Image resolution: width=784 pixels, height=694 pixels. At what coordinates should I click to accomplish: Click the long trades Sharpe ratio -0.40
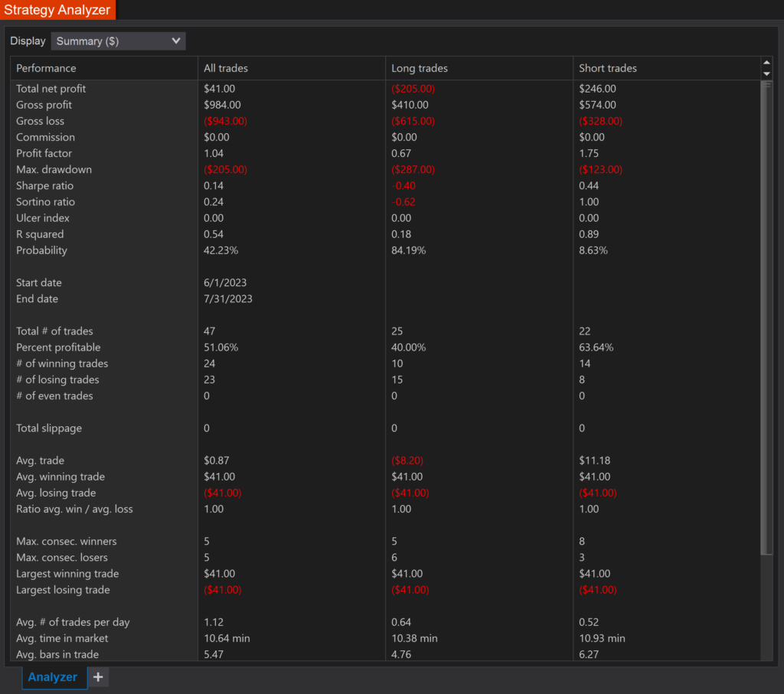pyautogui.click(x=403, y=186)
